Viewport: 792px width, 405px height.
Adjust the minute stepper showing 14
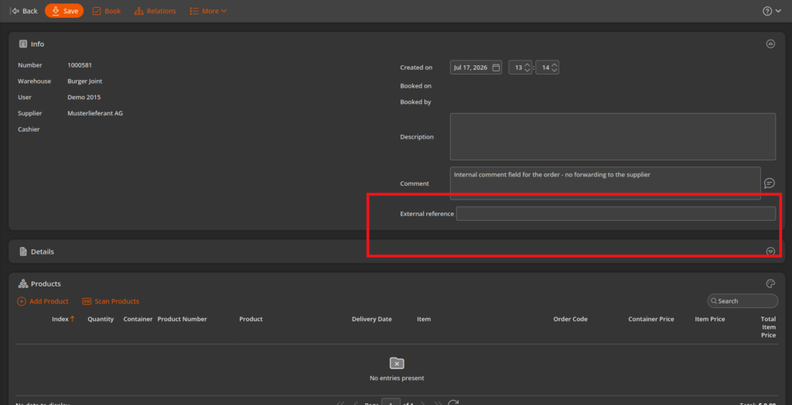coord(547,67)
